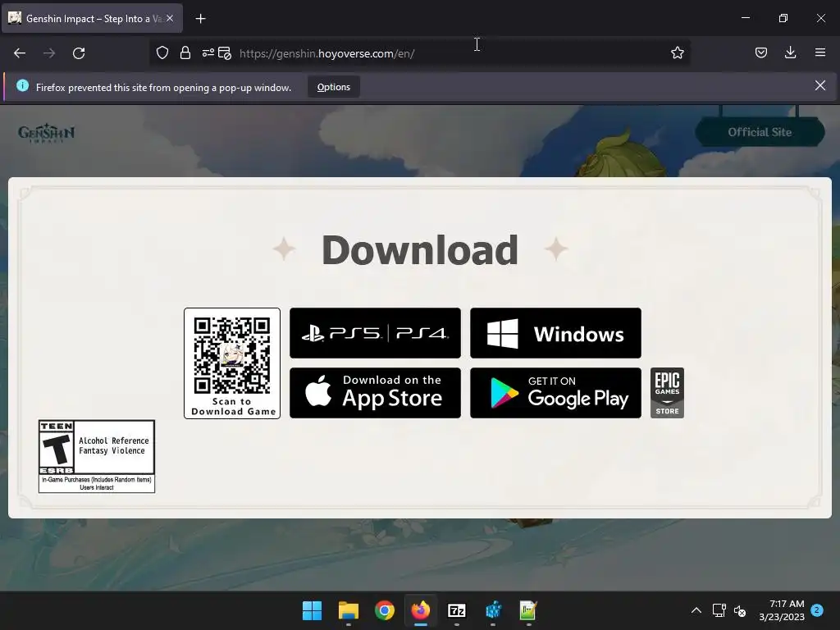This screenshot has height=630, width=840.
Task: Open the green notepad app in taskbar
Action: [x=528, y=610]
